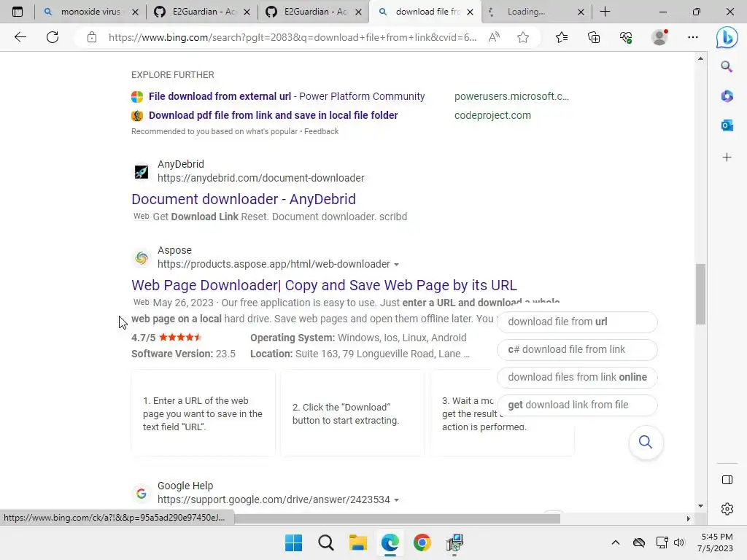The width and height of the screenshot is (747, 560).
Task: Select suggestion download files from link online
Action: (x=577, y=377)
